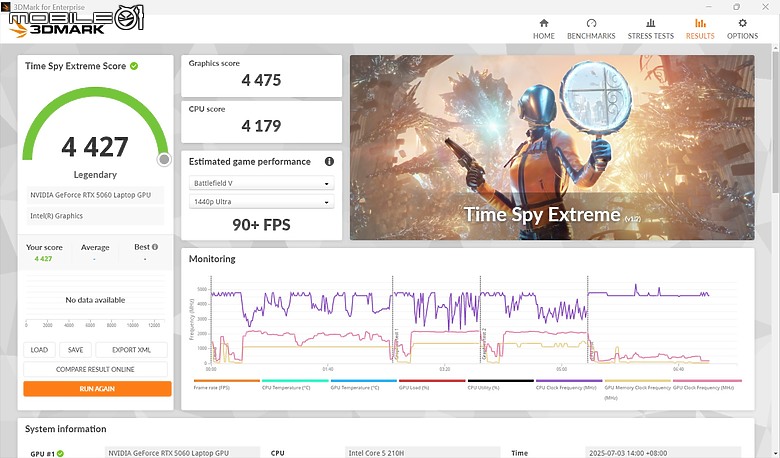
Task: Toggle GPU Load (%) legend swatch
Action: click(x=432, y=381)
